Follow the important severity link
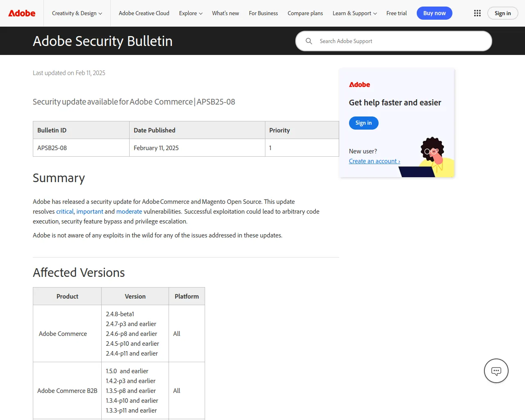Viewport: 525px width, 420px height. pos(90,212)
